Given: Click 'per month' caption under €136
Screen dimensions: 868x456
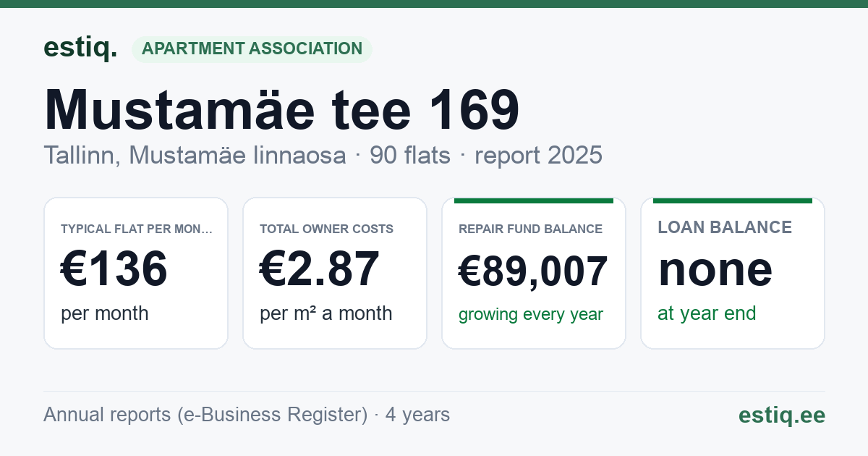Looking at the screenshot, I should tap(105, 313).
